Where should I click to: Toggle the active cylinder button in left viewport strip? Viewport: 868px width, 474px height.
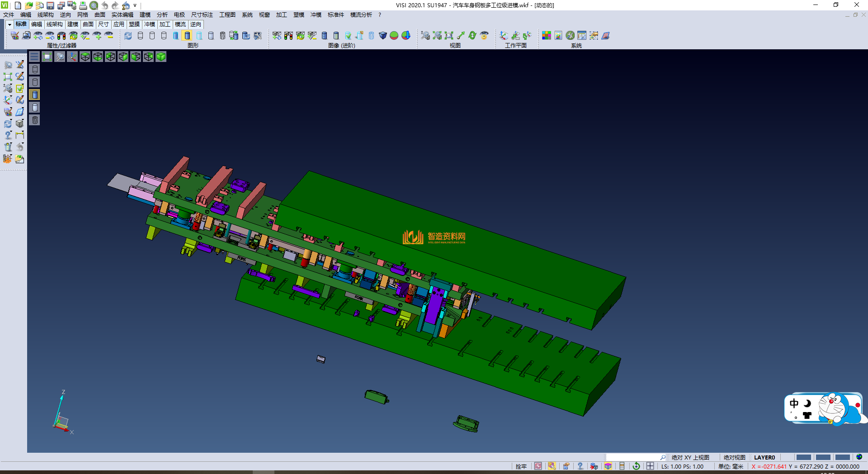[35, 95]
